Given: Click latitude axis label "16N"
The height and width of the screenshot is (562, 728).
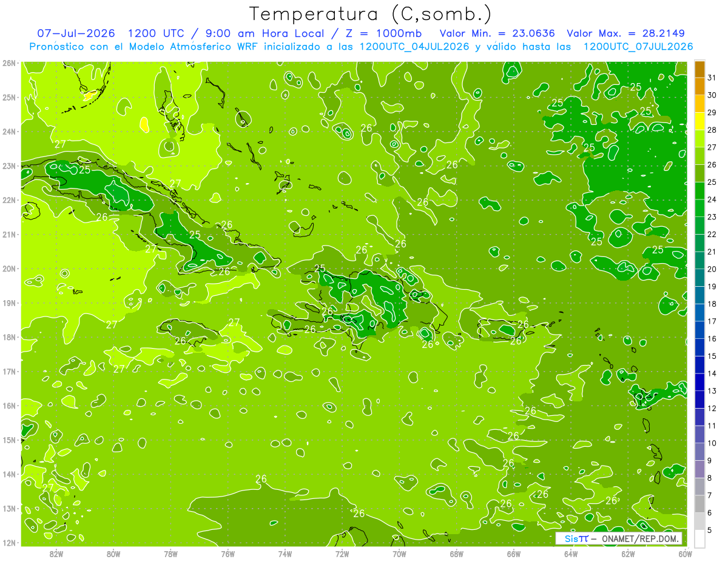Looking at the screenshot, I should point(8,406).
